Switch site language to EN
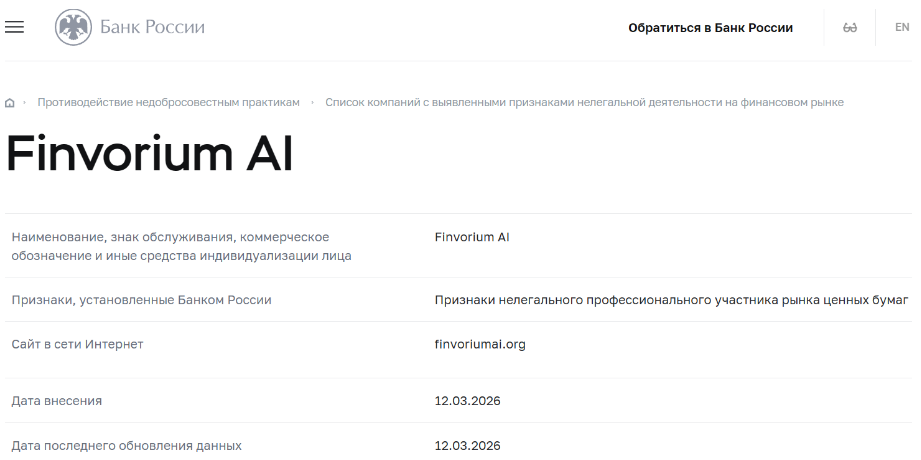 point(902,27)
